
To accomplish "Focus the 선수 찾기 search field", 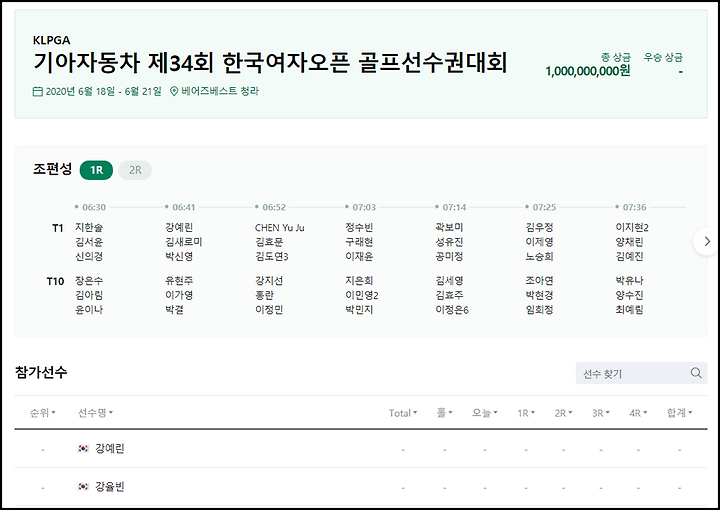I will 641,373.
